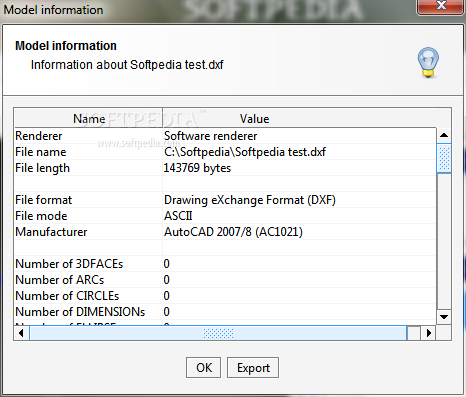Click the vertical scrollbar thumb
The height and width of the screenshot is (397, 466).
point(444,158)
